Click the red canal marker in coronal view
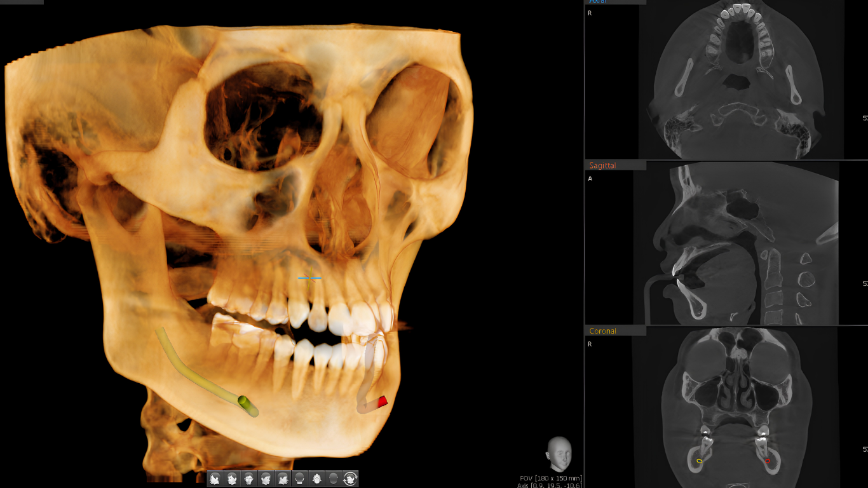Image resolution: width=868 pixels, height=488 pixels. tap(768, 461)
